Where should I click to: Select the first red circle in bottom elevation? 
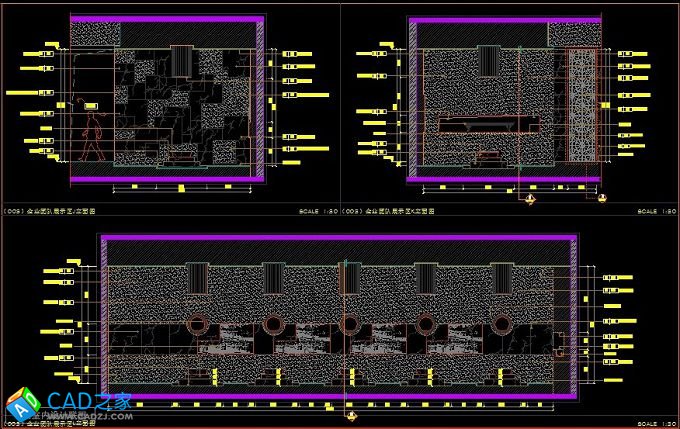coord(198,326)
